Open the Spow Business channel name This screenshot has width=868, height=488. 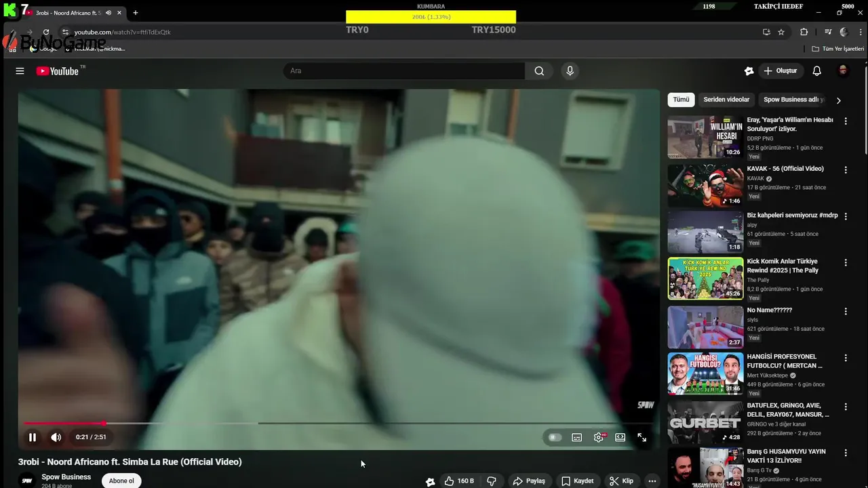tap(66, 476)
